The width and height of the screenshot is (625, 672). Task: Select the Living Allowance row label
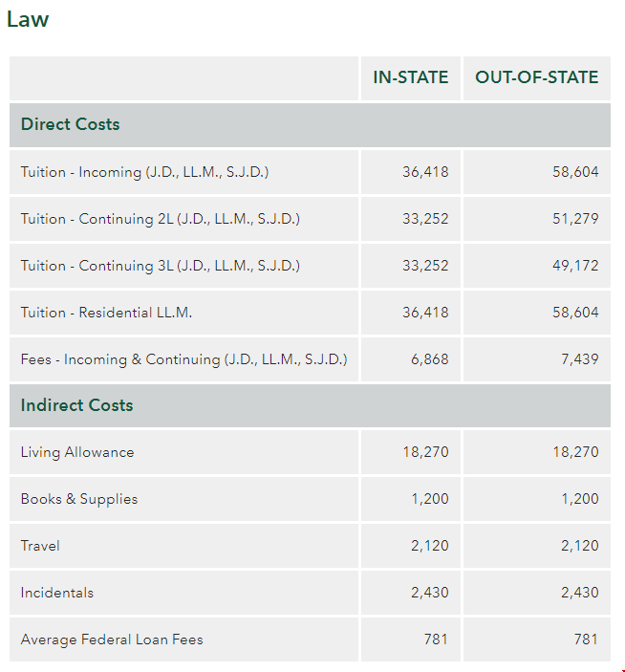[77, 452]
